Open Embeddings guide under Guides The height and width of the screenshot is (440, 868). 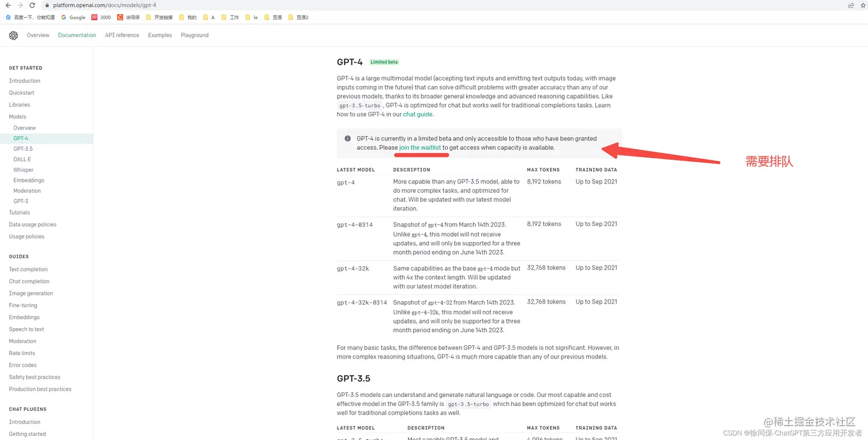tap(24, 317)
